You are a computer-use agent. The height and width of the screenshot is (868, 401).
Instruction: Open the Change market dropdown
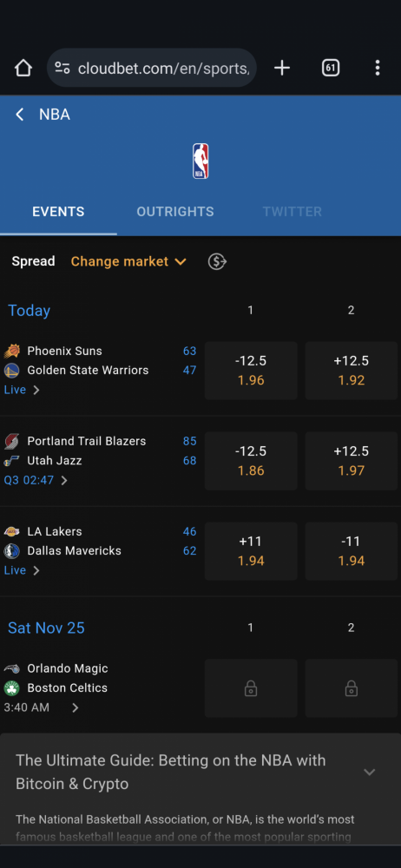click(x=128, y=261)
